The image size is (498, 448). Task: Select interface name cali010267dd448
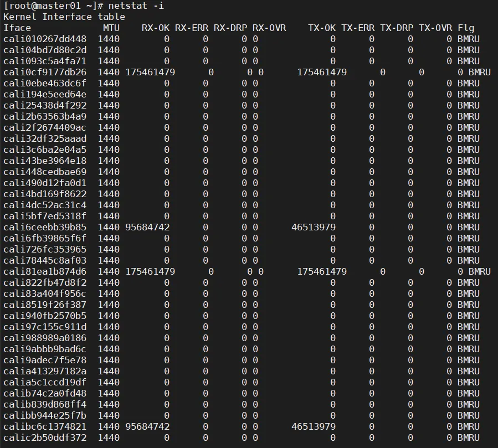tap(45, 39)
